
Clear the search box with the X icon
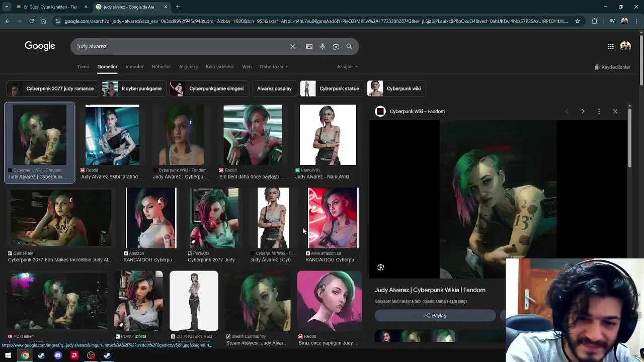(293, 46)
